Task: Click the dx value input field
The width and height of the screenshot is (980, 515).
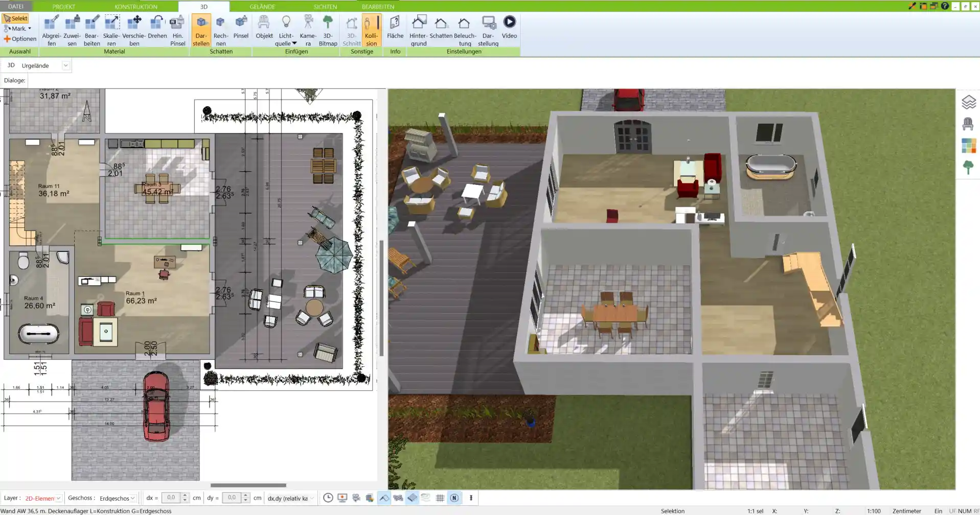Action: [171, 498]
